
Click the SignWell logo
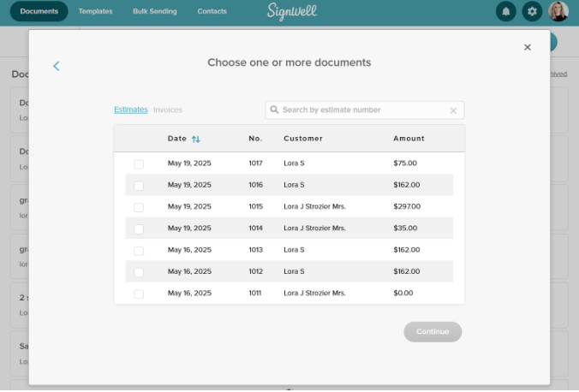coord(292,11)
